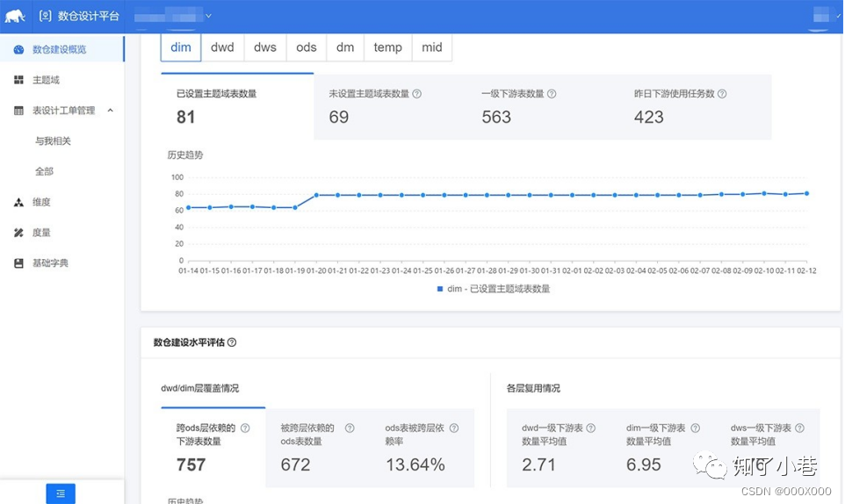Click the 数仓设计平台 title icon

tap(46, 16)
